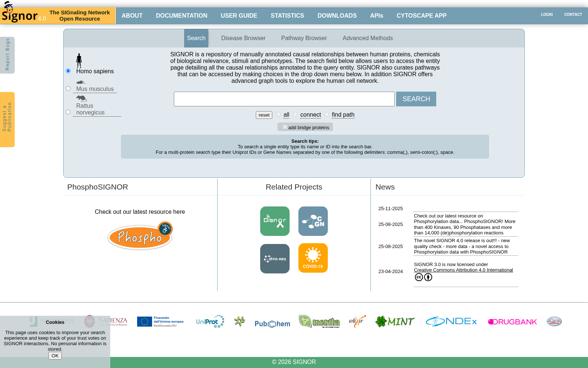Click the Homo sapiens human silhouette icon
The height and width of the screenshot is (368, 588).
79,61
